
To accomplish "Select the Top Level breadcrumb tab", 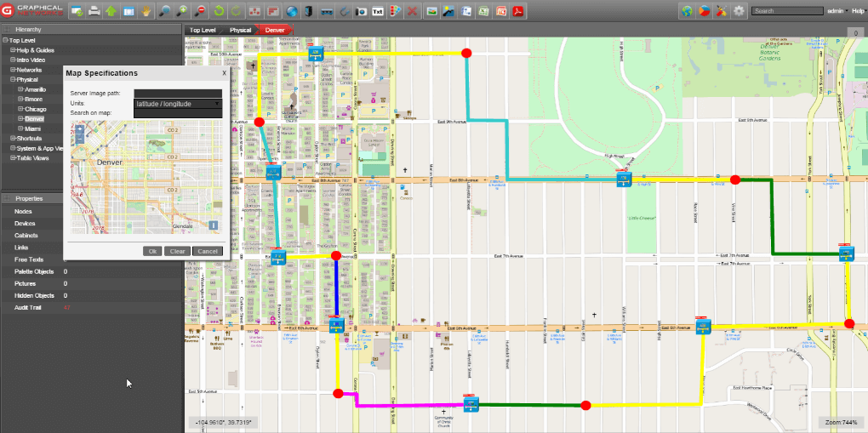I will [x=203, y=30].
